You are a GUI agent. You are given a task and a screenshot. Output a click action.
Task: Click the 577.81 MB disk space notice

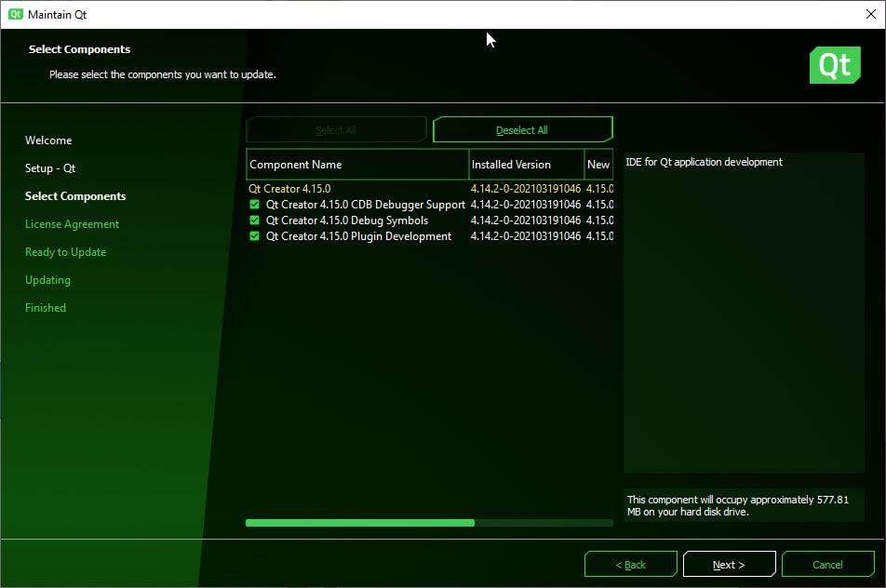tap(738, 505)
